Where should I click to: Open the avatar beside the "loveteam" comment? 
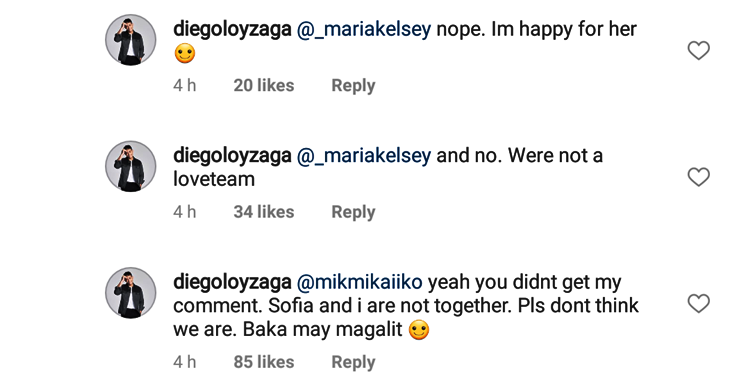click(x=131, y=166)
